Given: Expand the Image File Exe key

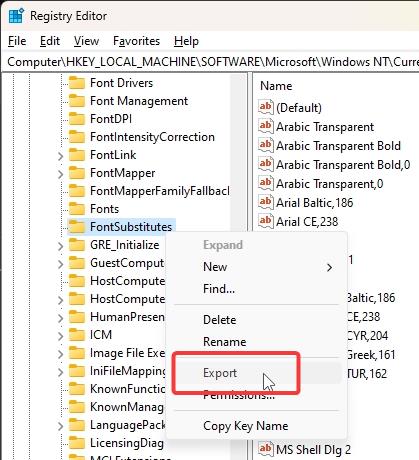Looking at the screenshot, I should click(x=60, y=354).
